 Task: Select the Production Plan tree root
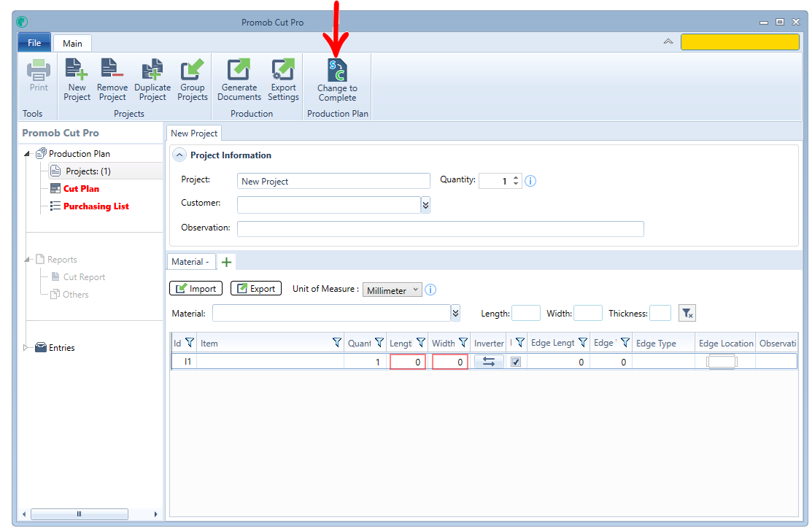(80, 154)
